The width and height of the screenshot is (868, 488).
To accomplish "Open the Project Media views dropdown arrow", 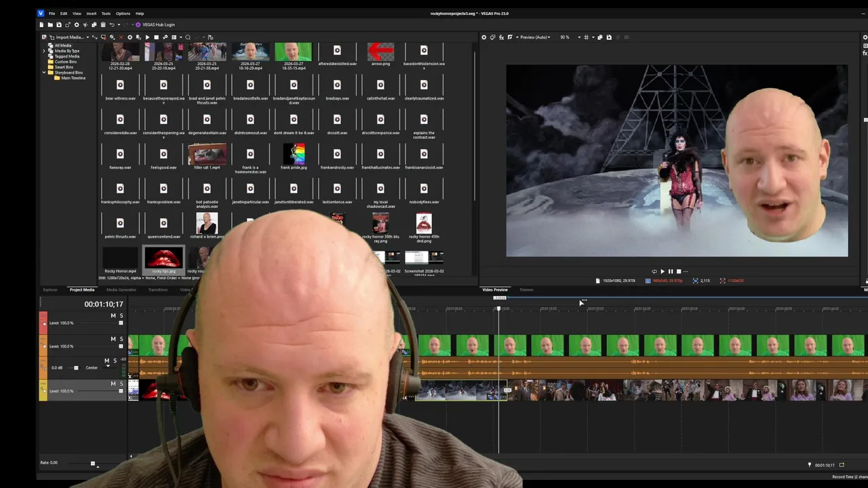I will (x=180, y=37).
